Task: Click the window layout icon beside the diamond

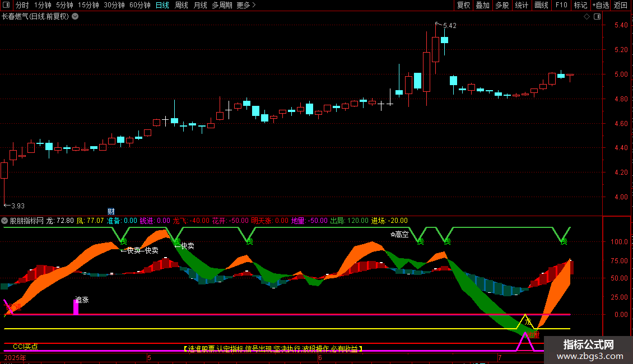Action: [597, 17]
